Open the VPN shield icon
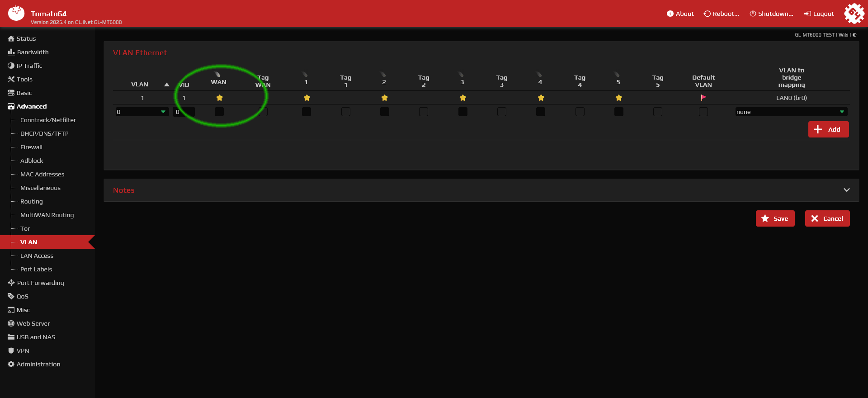868x398 pixels. (11, 351)
